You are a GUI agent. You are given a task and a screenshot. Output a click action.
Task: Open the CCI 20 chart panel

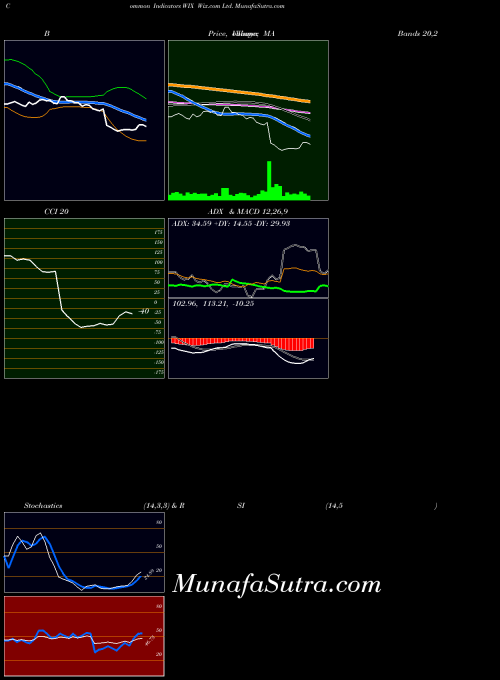tap(85, 298)
